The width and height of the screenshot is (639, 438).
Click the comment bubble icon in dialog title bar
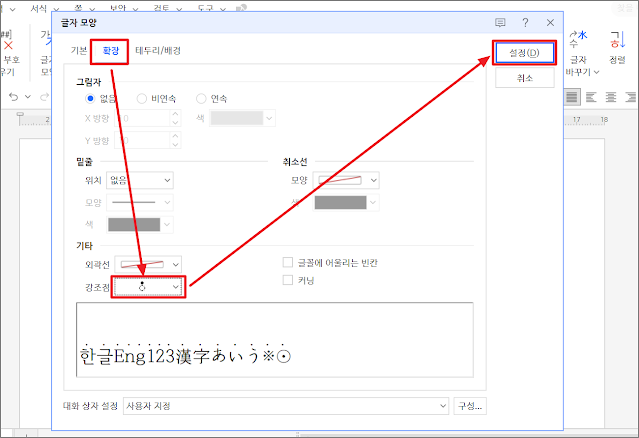(x=500, y=23)
